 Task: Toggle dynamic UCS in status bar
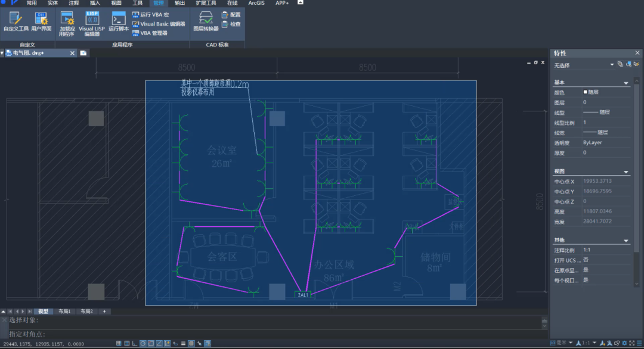tap(167, 343)
